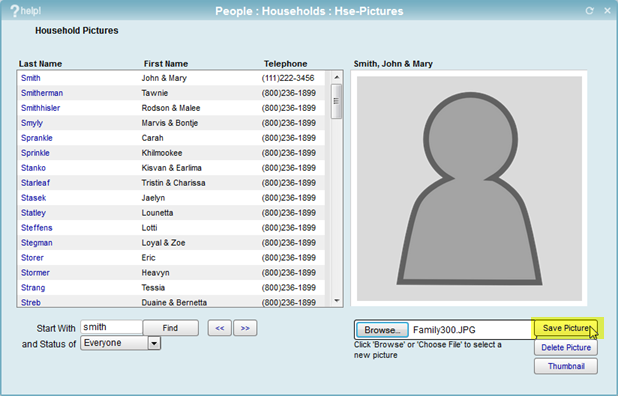Click the refresh icon in title bar
Screen dimensions: 618x396
tap(590, 11)
